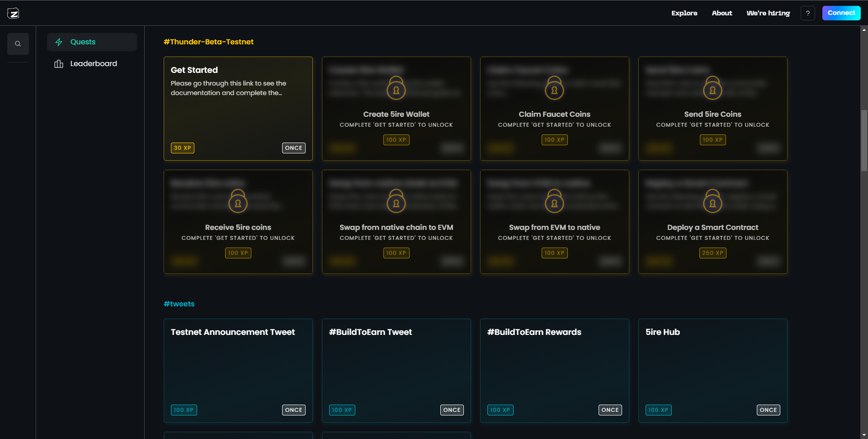Viewport: 868px width, 439px height.
Task: Click the Quests lightning bolt icon
Action: [59, 42]
